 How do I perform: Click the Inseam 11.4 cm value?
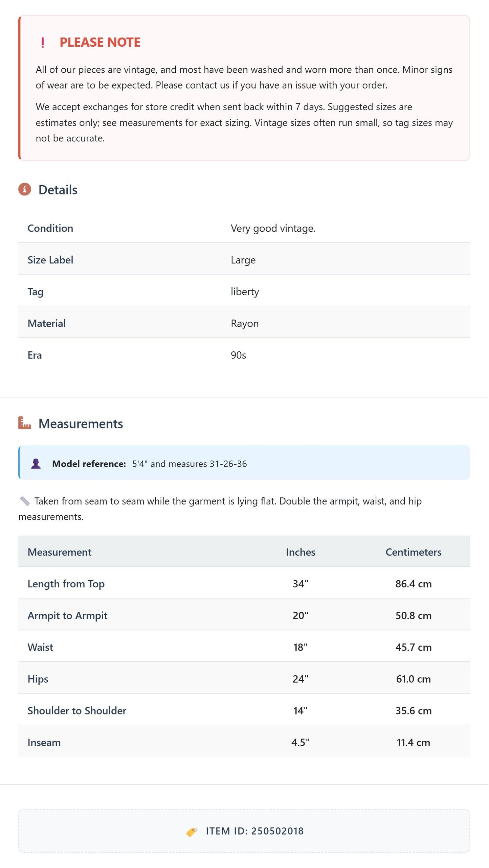coord(414,743)
